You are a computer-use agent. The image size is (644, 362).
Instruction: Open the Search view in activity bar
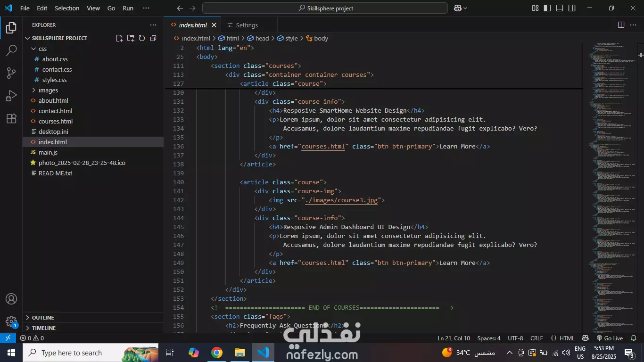pos(11,50)
